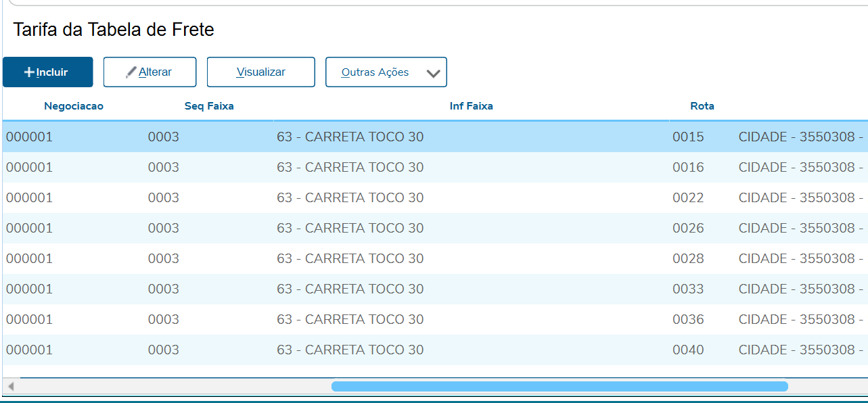
Task: Click Negociacao 000001 in Rota 0036 row
Action: pos(29,319)
